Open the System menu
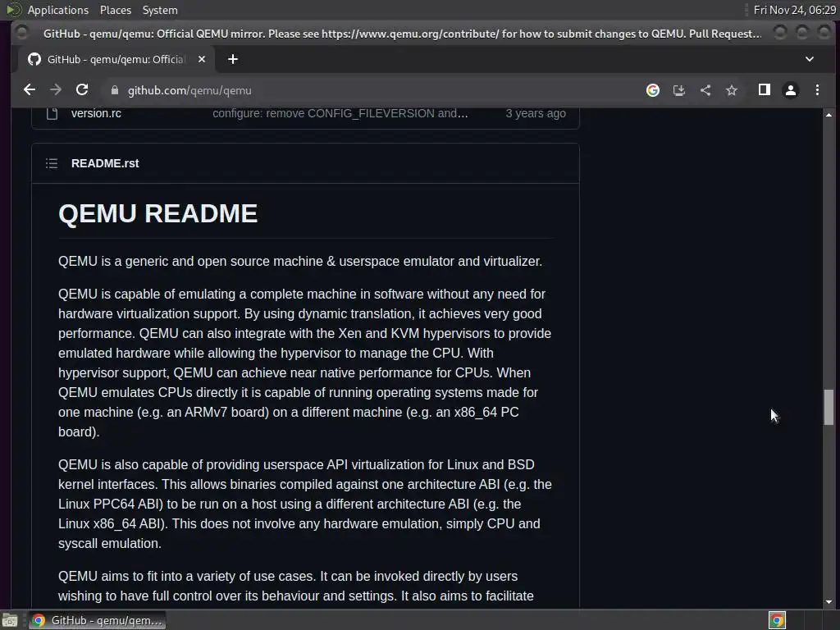 tap(160, 10)
